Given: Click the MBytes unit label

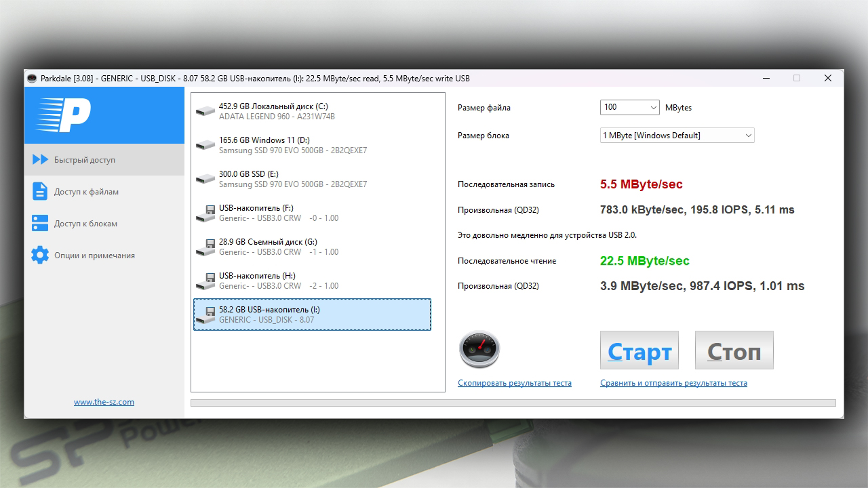Looking at the screenshot, I should pyautogui.click(x=678, y=108).
